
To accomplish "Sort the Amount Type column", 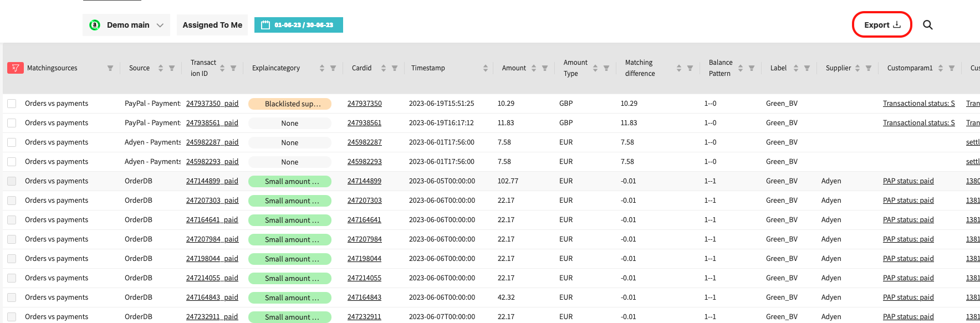I will pos(595,68).
